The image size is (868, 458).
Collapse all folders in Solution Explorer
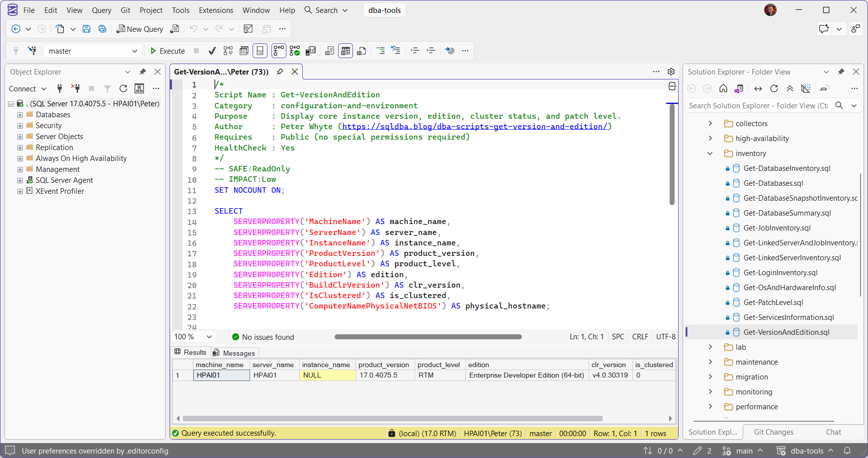790,88
